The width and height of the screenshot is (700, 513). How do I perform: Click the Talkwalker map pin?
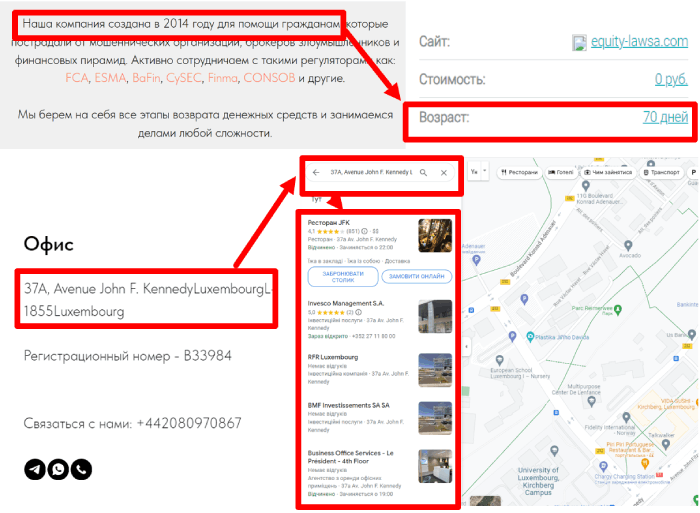coord(666,444)
